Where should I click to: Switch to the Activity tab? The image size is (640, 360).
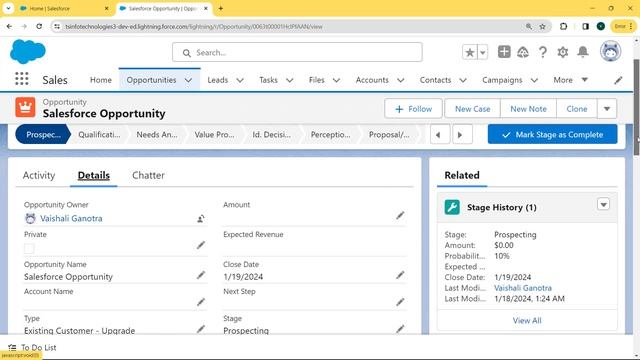point(39,176)
